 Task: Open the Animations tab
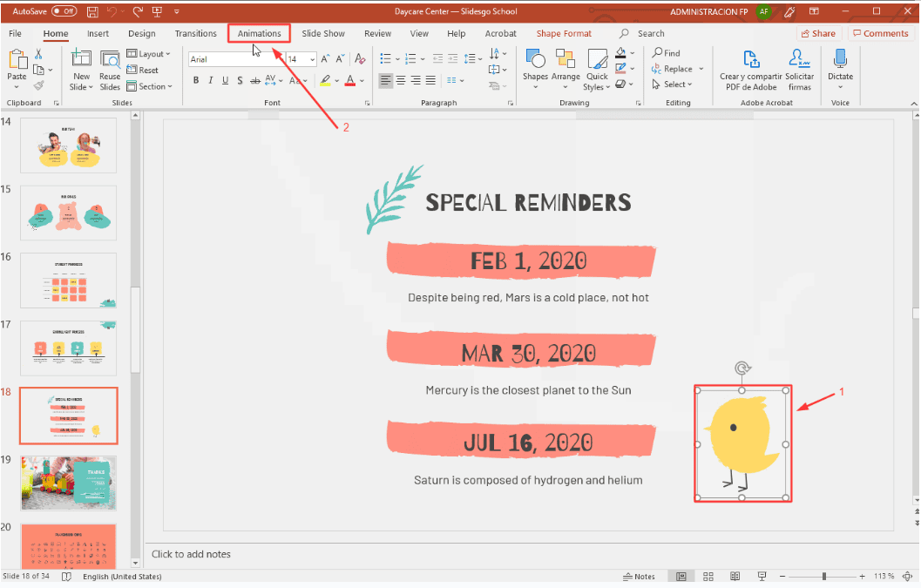[259, 33]
